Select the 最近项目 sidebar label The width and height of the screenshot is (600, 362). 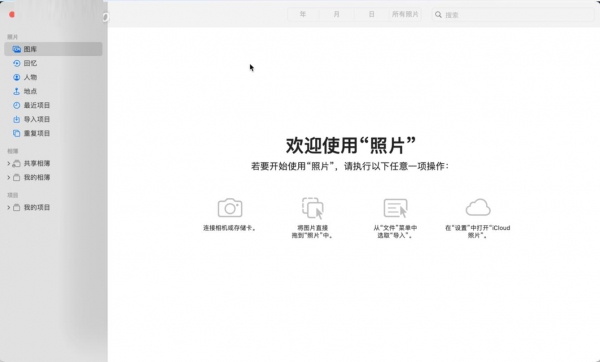[x=37, y=105]
